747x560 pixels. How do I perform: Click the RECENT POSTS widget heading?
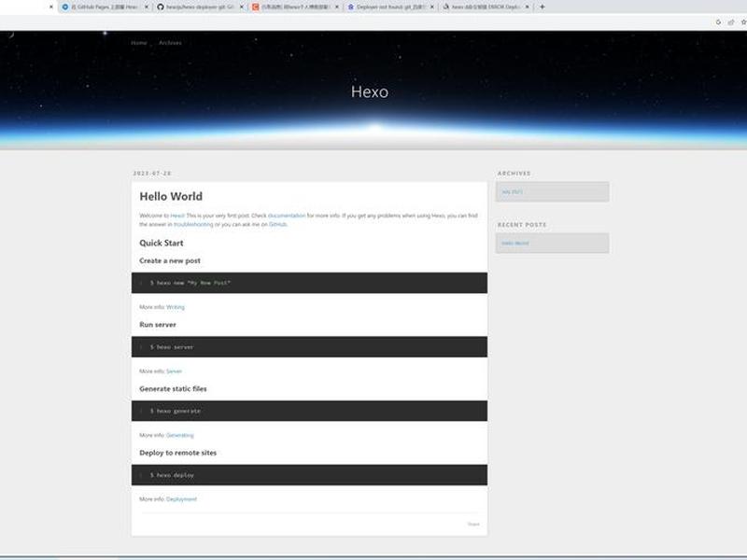(522, 225)
